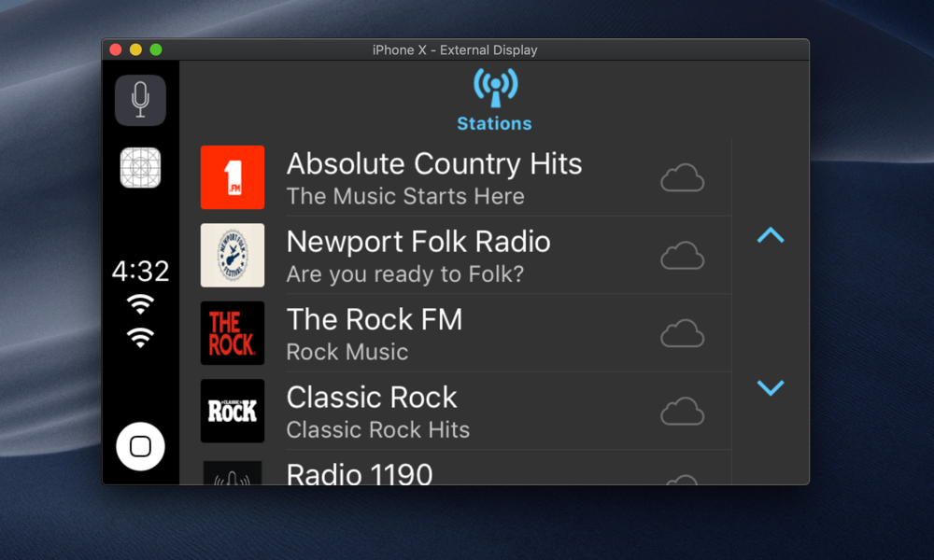Click the lower Wi-Fi signal indicator
The height and width of the screenshot is (560, 934).
coord(140,337)
